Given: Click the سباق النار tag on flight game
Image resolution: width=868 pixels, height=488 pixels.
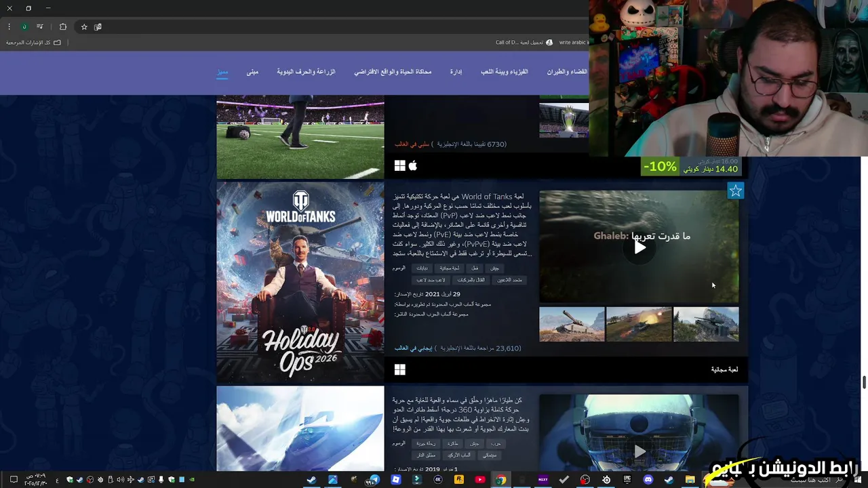Looking at the screenshot, I should pyautogui.click(x=426, y=455).
